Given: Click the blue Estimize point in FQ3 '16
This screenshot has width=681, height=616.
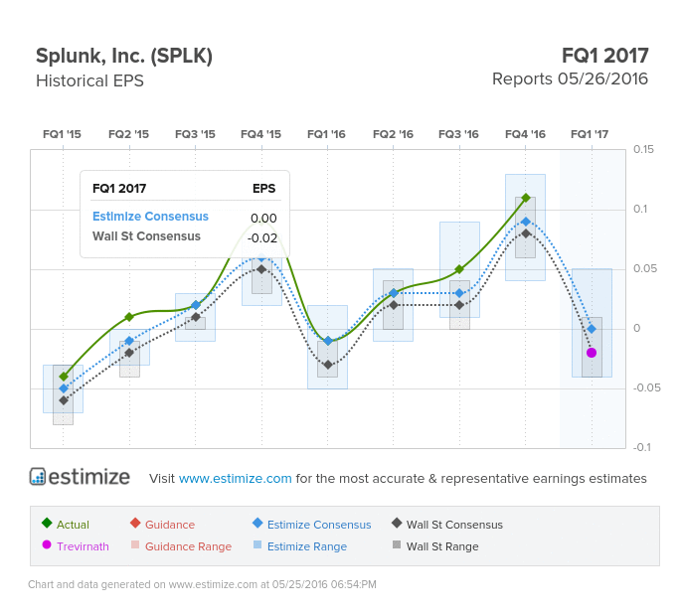Looking at the screenshot, I should pos(459,293).
